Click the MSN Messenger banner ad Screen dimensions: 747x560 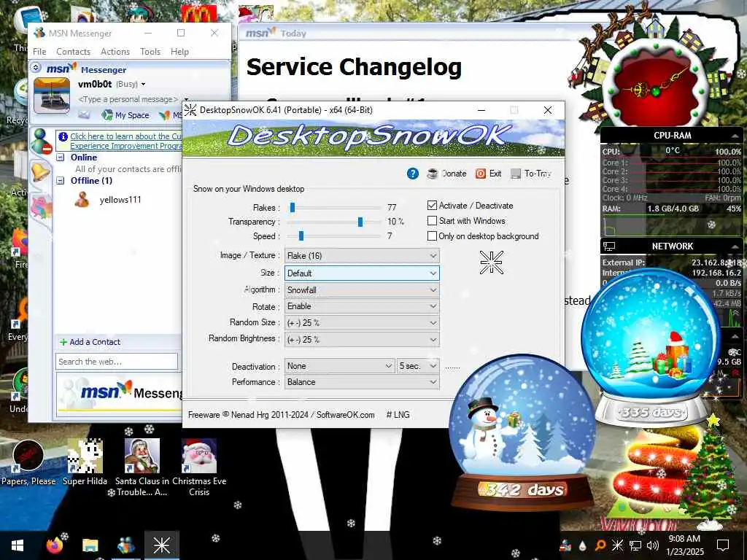(120, 393)
